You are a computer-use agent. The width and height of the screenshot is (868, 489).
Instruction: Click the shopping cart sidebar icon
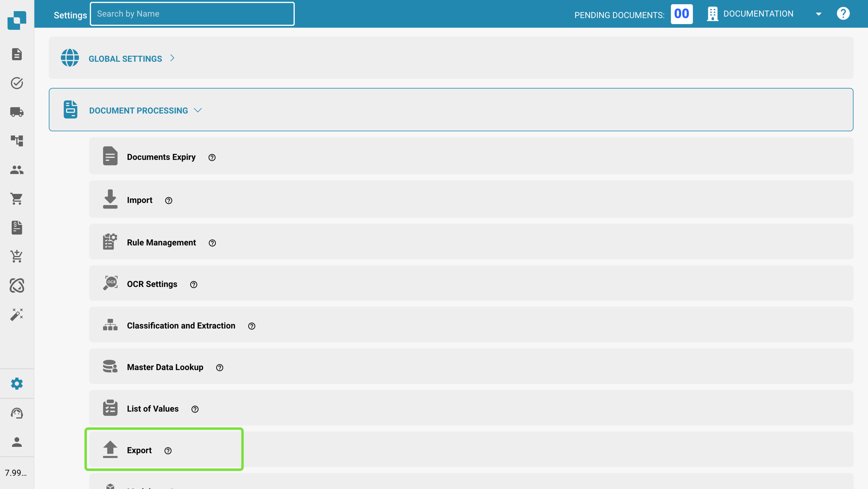pyautogui.click(x=17, y=198)
